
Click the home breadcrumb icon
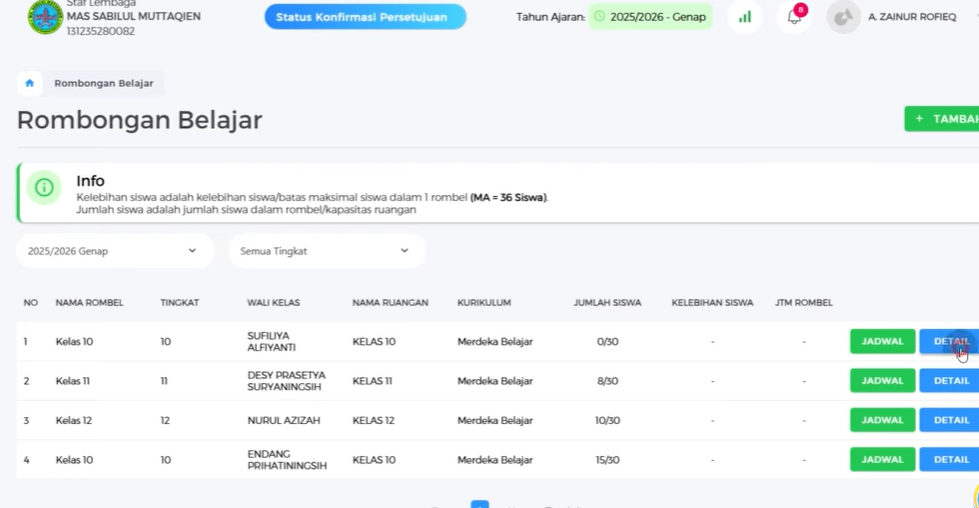click(x=29, y=83)
